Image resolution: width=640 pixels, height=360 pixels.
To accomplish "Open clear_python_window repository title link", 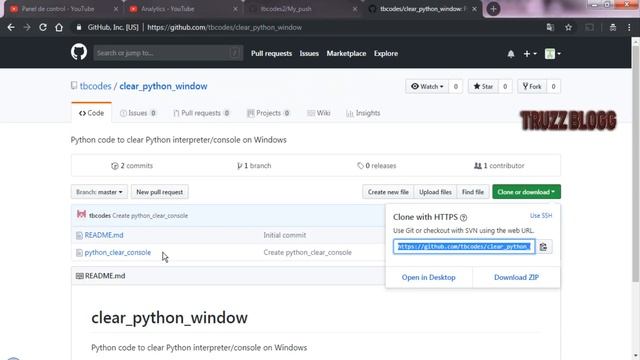I will tap(163, 86).
